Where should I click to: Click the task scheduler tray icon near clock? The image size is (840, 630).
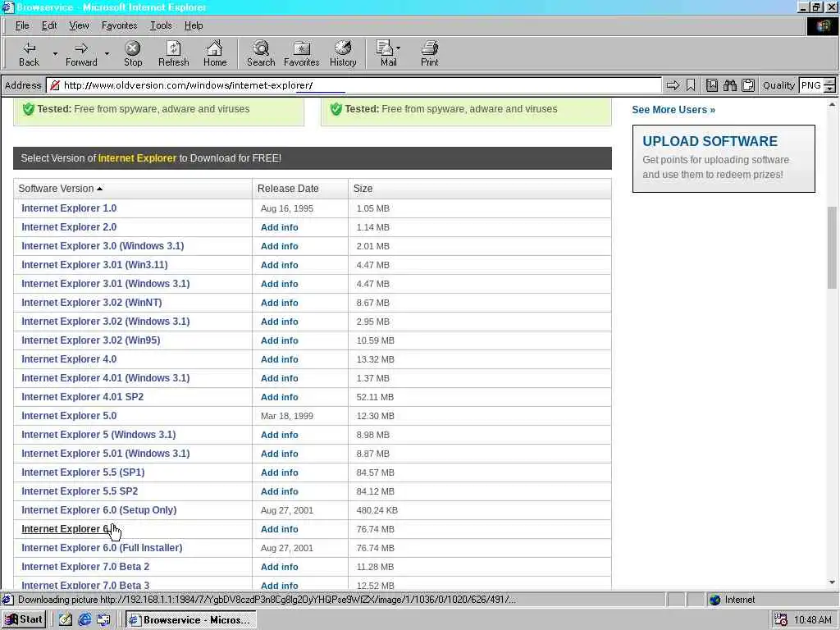click(x=781, y=620)
